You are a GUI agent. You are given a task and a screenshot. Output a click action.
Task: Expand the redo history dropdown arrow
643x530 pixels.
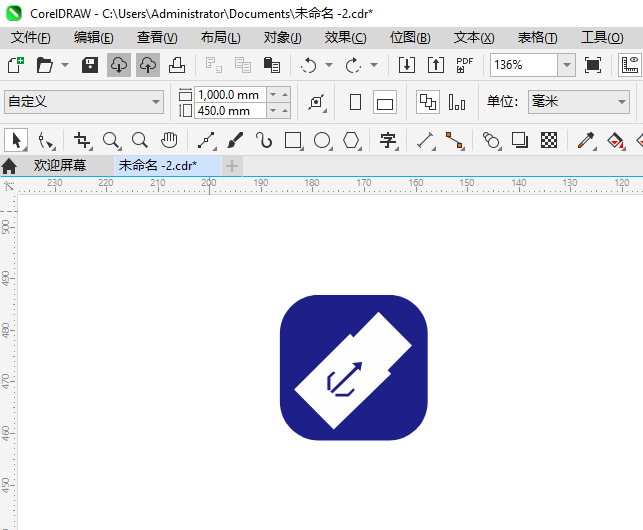[x=374, y=65]
